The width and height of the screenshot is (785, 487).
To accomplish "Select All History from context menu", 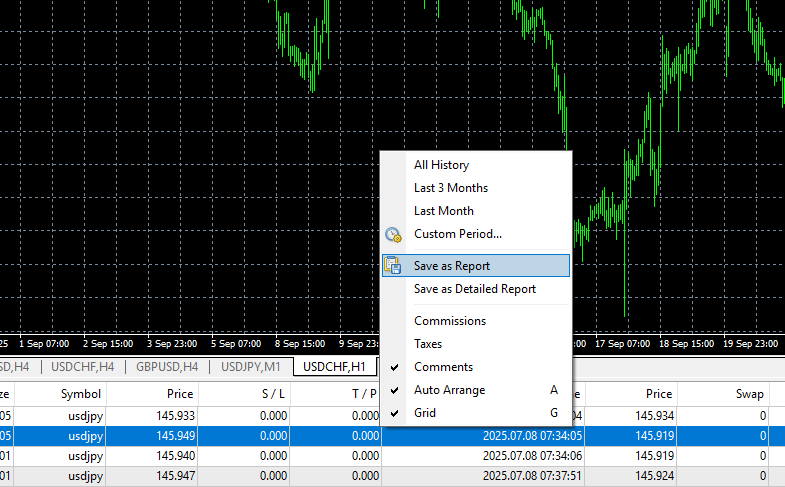I will point(441,165).
